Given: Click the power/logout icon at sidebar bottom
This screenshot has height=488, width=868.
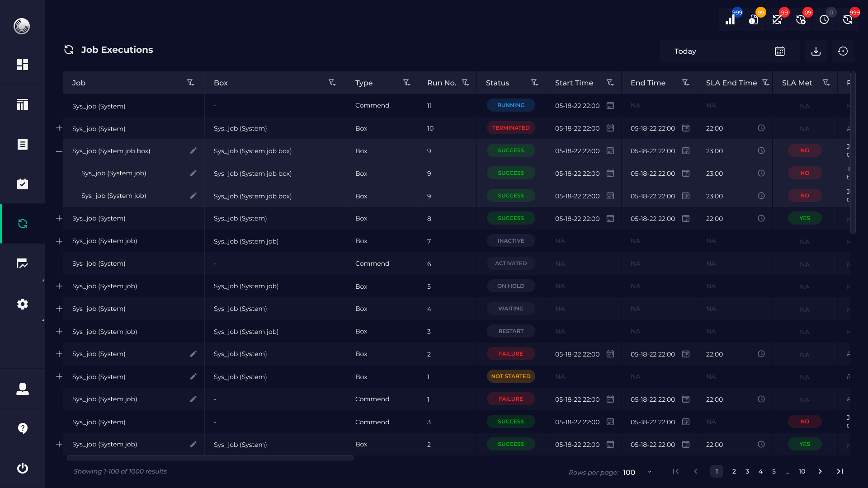Looking at the screenshot, I should pos(23,468).
